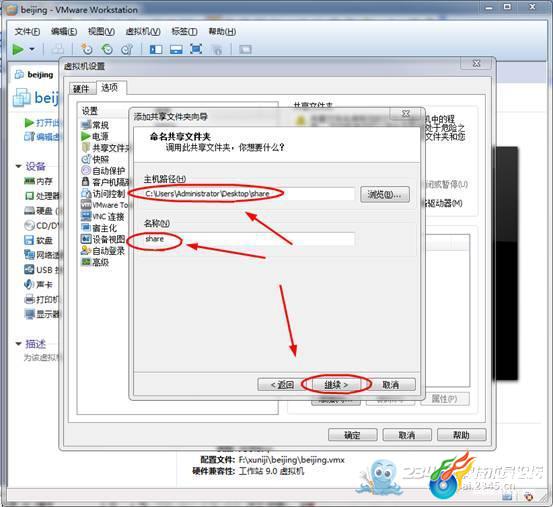This screenshot has width=553, height=507.
Task: Select 自动登录 in settings list
Action: click(x=103, y=251)
